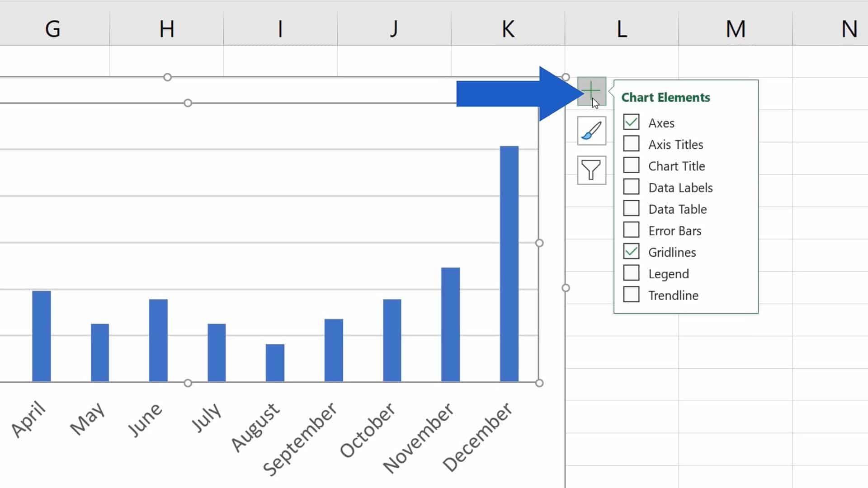This screenshot has width=868, height=488.
Task: Enable the Chart Title checkbox
Action: (x=631, y=166)
